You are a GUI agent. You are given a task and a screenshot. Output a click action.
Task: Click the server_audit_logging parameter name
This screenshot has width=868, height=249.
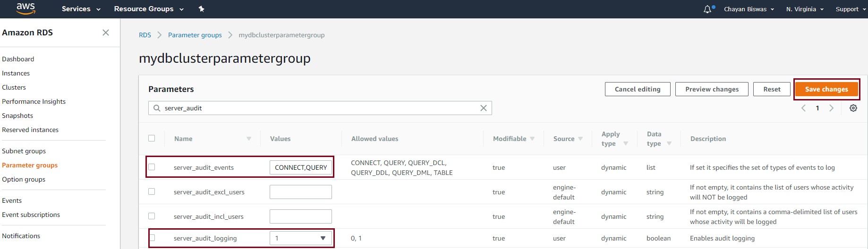[205, 238]
